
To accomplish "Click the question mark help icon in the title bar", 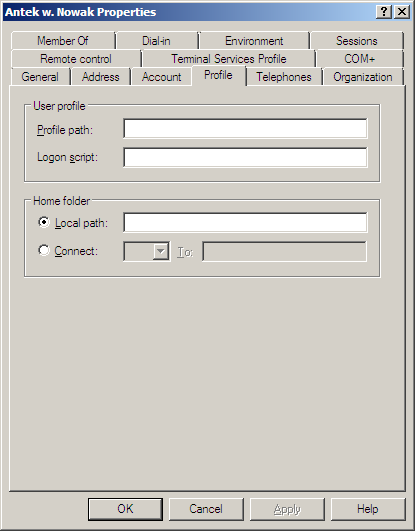I will pyautogui.click(x=384, y=12).
